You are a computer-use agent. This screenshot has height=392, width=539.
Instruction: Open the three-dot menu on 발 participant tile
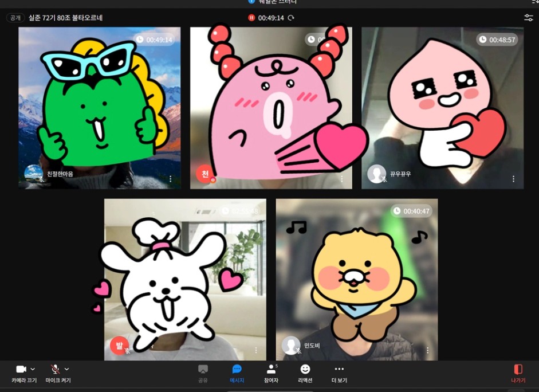point(256,350)
